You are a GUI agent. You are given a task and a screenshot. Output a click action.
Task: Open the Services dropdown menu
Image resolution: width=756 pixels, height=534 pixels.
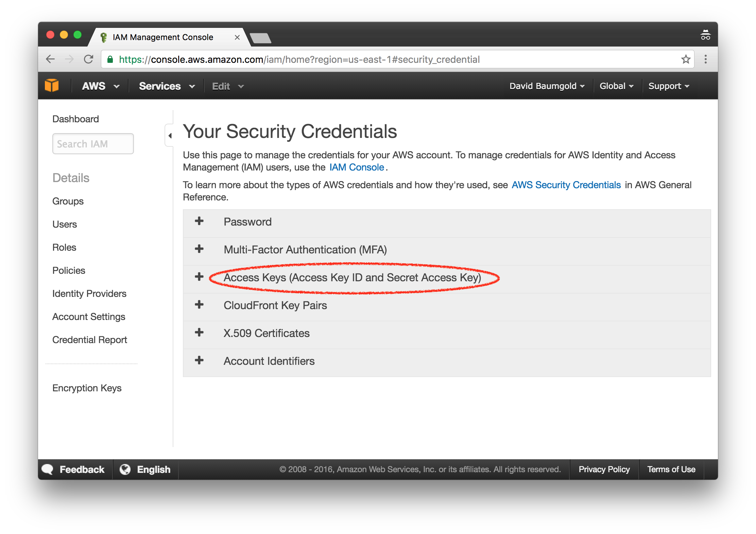pyautogui.click(x=167, y=86)
